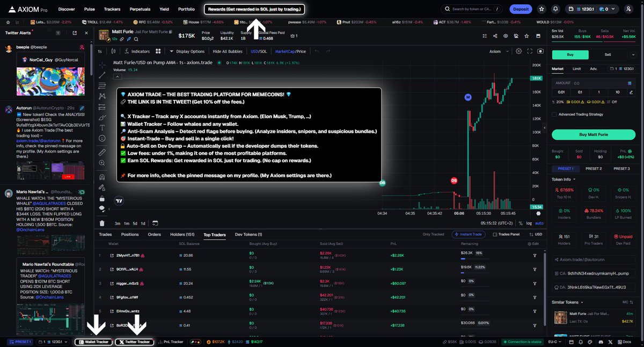Open Indicators in chart toolbar

pos(137,52)
